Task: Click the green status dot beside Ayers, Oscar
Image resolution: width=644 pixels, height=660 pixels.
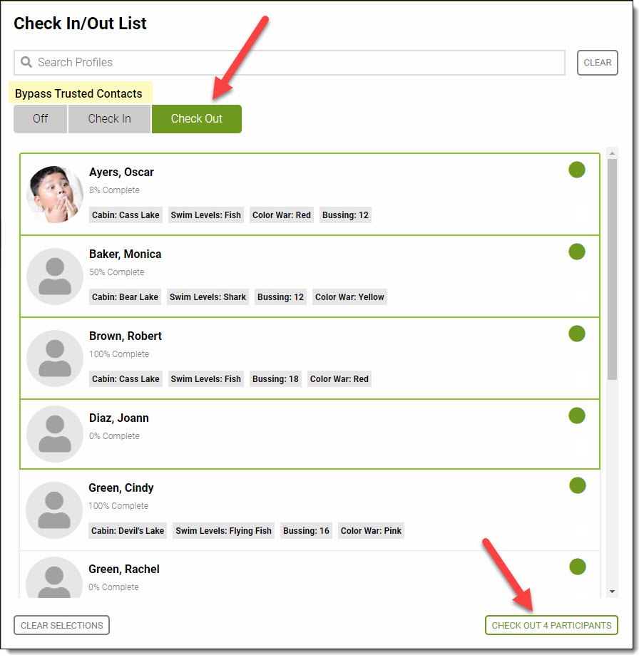Action: coord(577,170)
